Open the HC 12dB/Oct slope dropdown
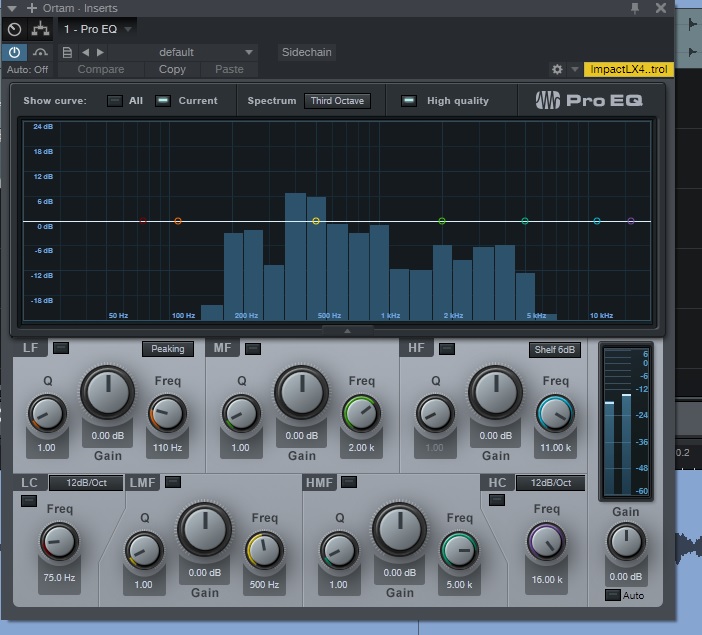This screenshot has height=635, width=702. pyautogui.click(x=551, y=483)
